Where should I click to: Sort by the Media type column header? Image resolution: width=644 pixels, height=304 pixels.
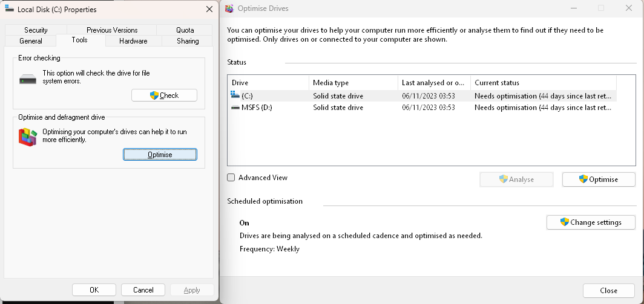(x=353, y=83)
